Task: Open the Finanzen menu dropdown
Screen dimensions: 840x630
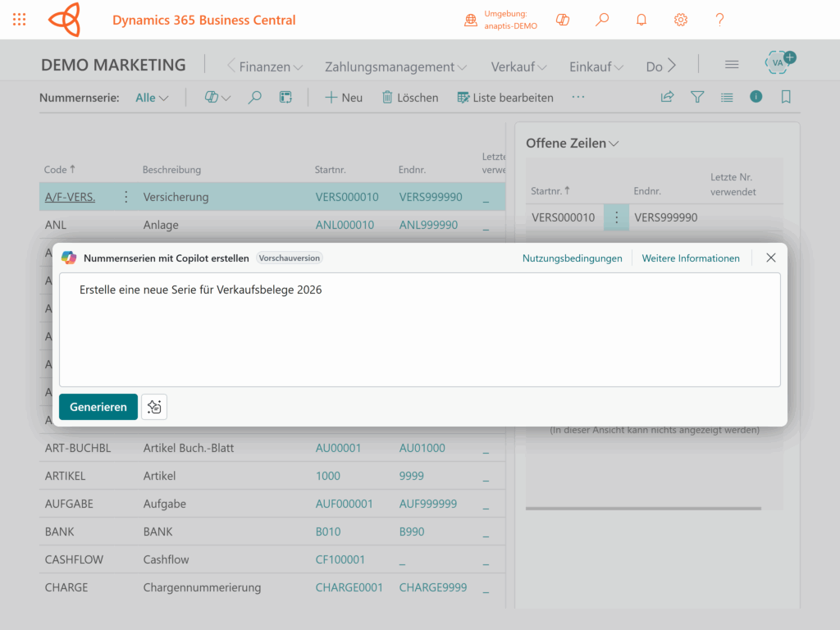Action: [271, 66]
